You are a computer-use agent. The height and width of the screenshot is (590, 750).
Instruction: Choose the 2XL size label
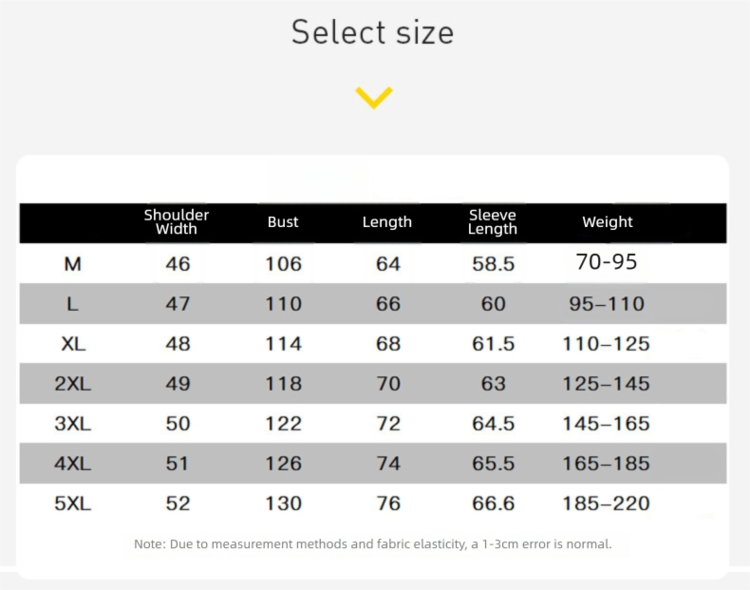point(73,384)
